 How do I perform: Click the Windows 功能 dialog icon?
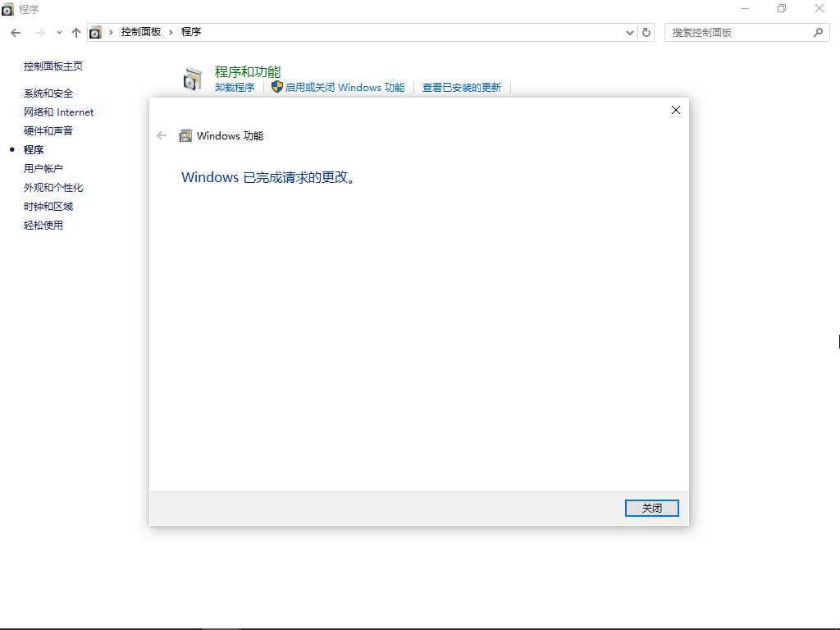click(x=185, y=135)
